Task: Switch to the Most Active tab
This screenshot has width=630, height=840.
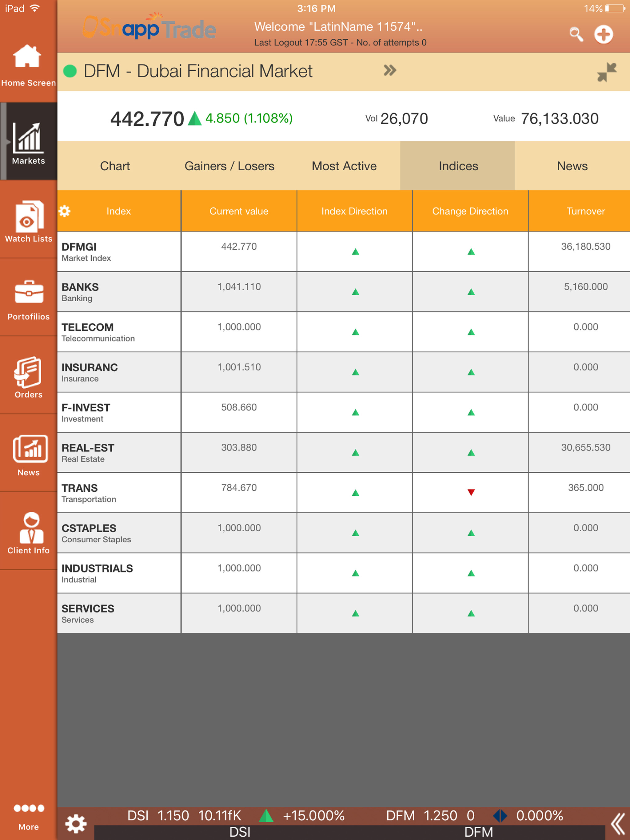Action: click(344, 166)
